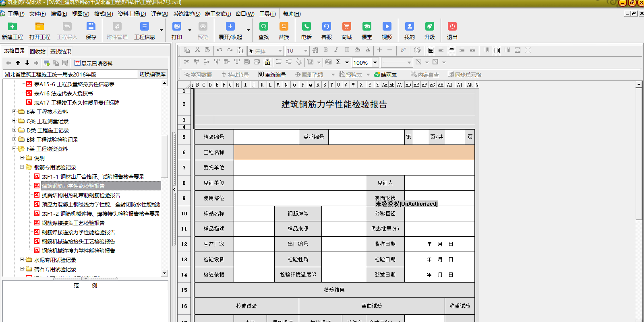Open the 100% zoom dropdown
Image resolution: width=644 pixels, height=322 pixels.
pyautogui.click(x=375, y=62)
